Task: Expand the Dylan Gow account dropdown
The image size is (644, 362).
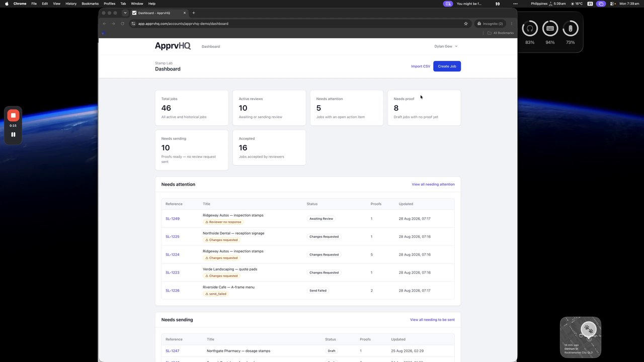Action: coord(446,46)
